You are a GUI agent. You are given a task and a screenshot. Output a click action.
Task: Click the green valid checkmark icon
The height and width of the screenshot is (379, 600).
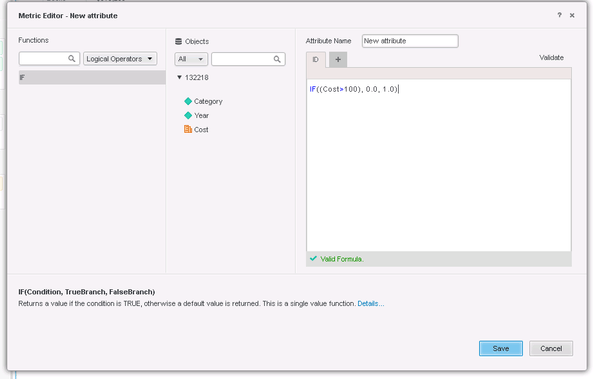point(313,259)
